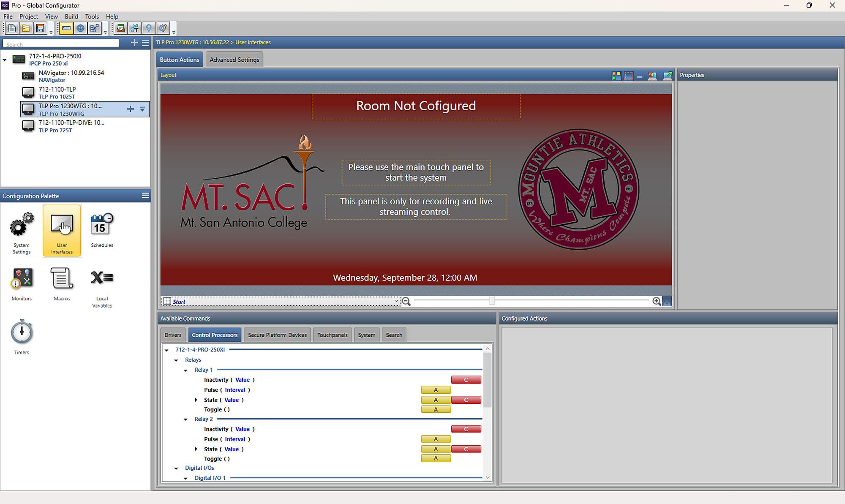
Task: Open Schedules in the palette
Action: [102, 230]
